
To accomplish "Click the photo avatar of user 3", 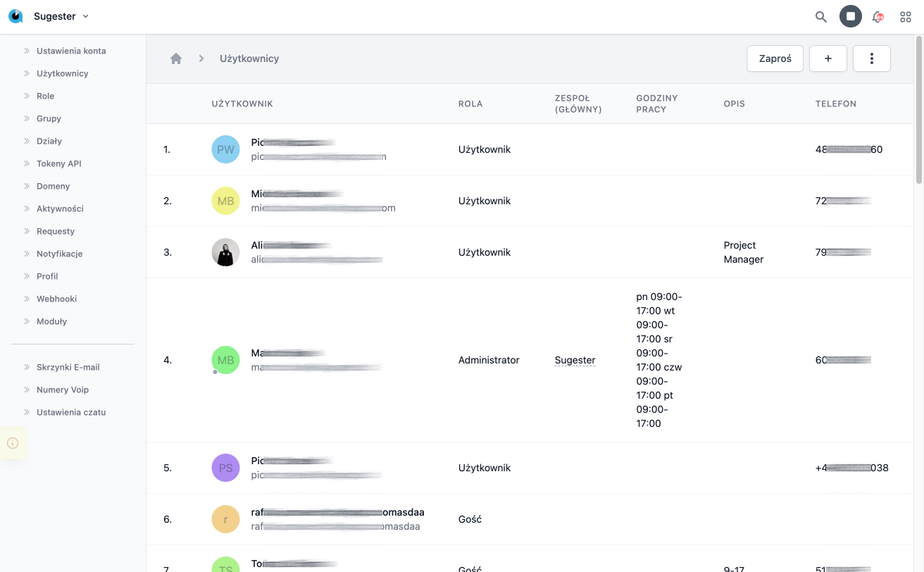I will click(x=225, y=252).
